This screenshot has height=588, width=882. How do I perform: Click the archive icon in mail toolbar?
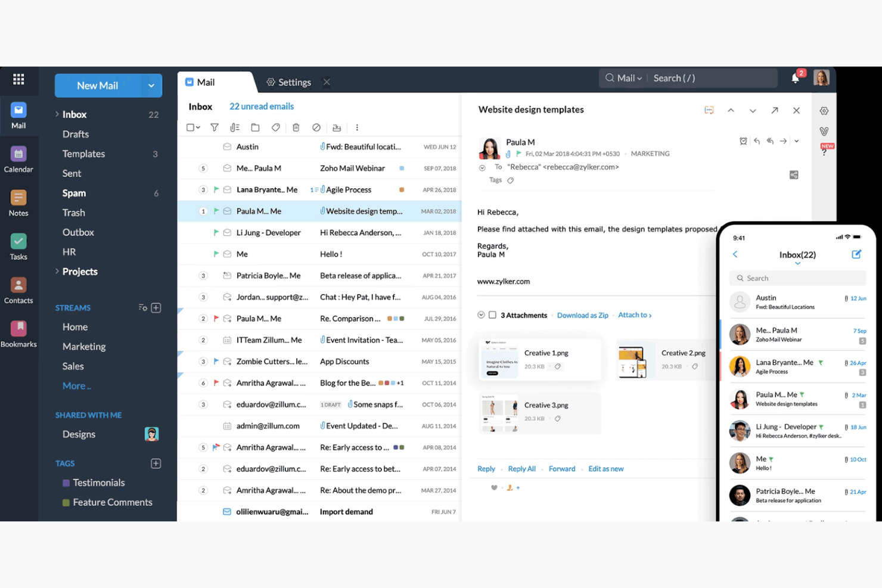click(337, 127)
